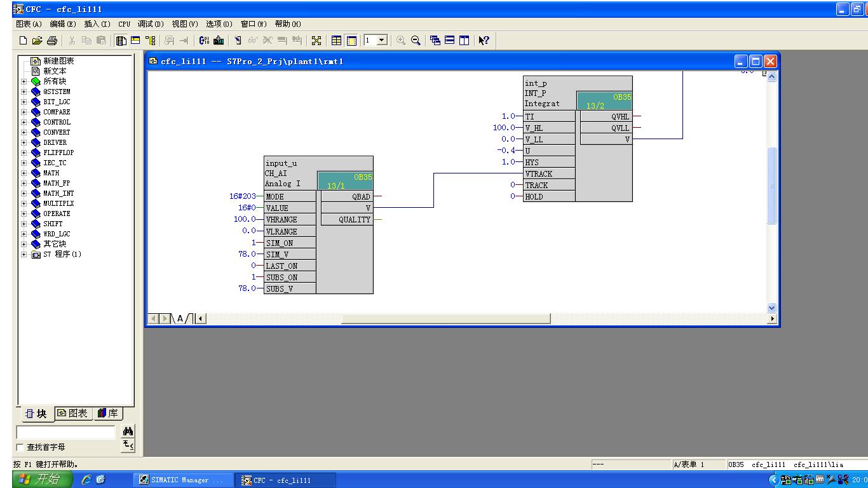Toggle the 查找首字母 checkbox
The height and width of the screenshot is (488, 868).
(x=20, y=447)
